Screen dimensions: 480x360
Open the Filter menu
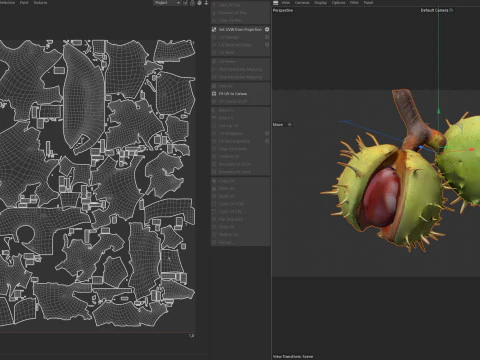coord(354,3)
